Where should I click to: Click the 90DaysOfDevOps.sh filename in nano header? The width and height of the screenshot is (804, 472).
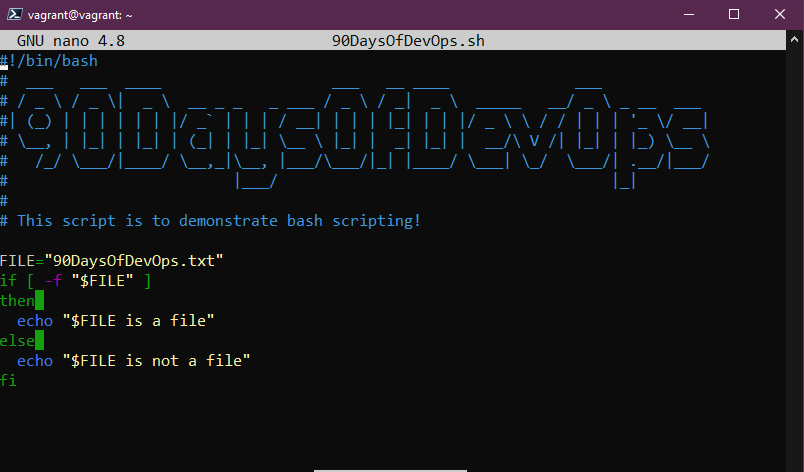(x=407, y=42)
